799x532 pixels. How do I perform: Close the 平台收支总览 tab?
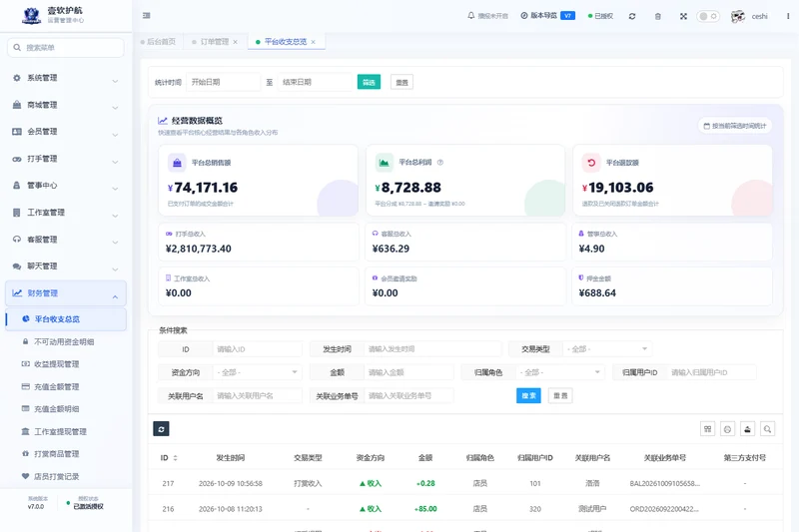click(x=313, y=42)
